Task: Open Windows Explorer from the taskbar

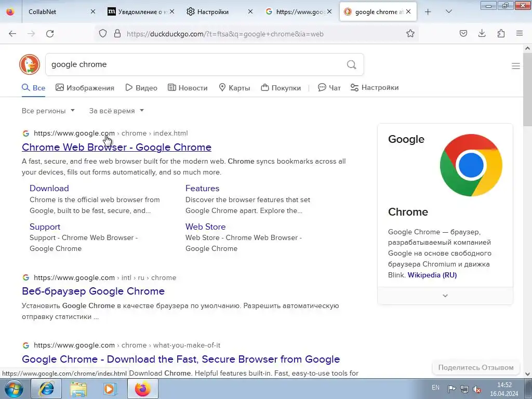Action: (78, 389)
